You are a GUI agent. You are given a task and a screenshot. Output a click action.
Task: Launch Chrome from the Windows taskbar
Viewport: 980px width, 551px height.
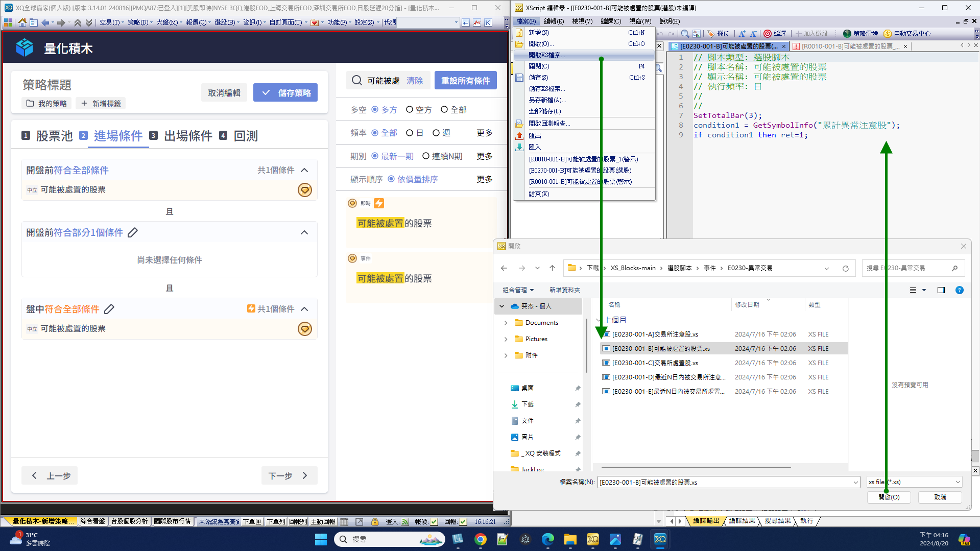click(480, 539)
